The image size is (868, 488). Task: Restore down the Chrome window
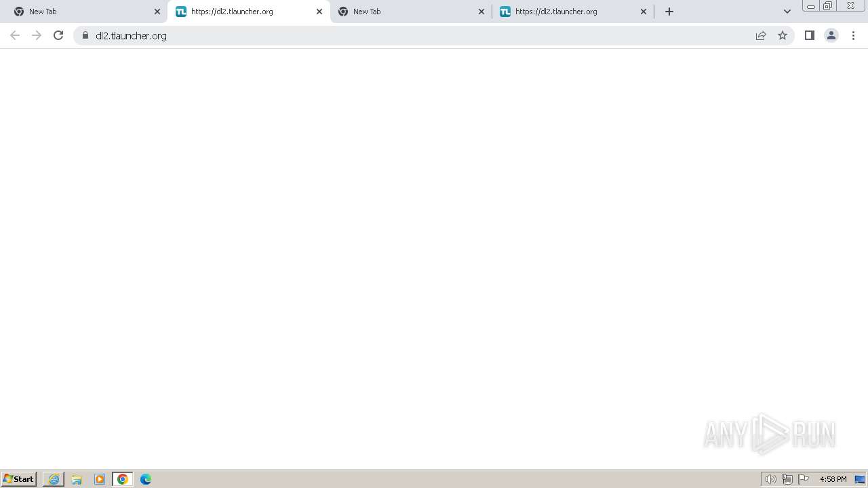point(828,6)
